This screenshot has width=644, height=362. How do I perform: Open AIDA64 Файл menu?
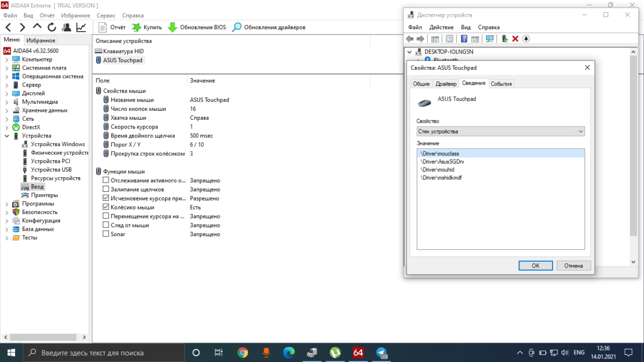click(10, 16)
